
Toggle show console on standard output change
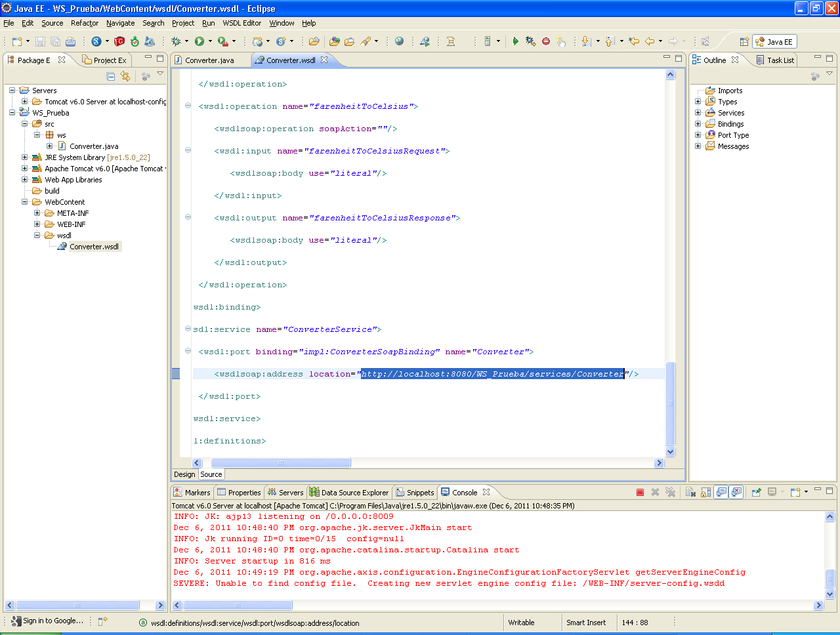pos(721,492)
